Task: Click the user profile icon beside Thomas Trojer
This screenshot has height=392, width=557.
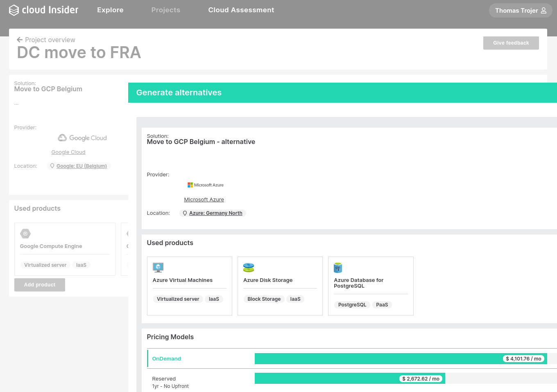Action: pyautogui.click(x=543, y=11)
